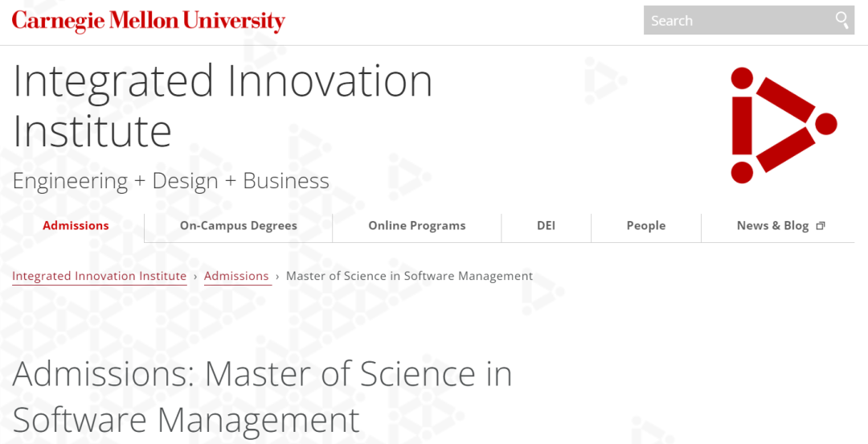Open the People navigation item
Viewport: 868px width, 444px height.
click(x=645, y=226)
